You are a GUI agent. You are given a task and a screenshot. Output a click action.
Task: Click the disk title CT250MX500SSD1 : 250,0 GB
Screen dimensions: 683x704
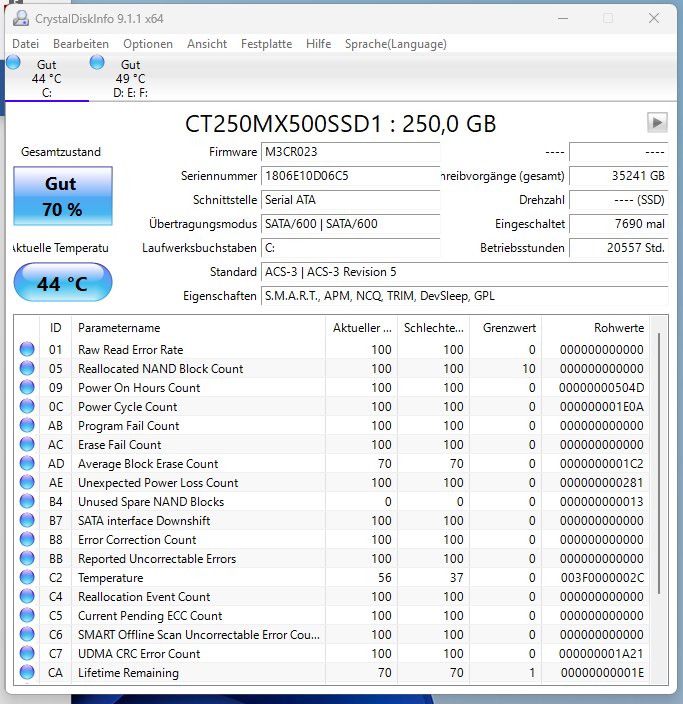pyautogui.click(x=340, y=124)
